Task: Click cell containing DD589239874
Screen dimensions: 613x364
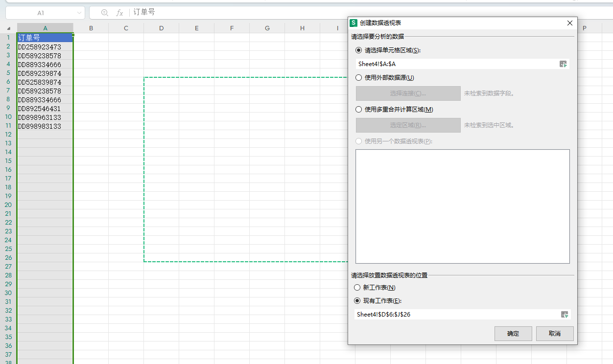Action: click(x=45, y=73)
